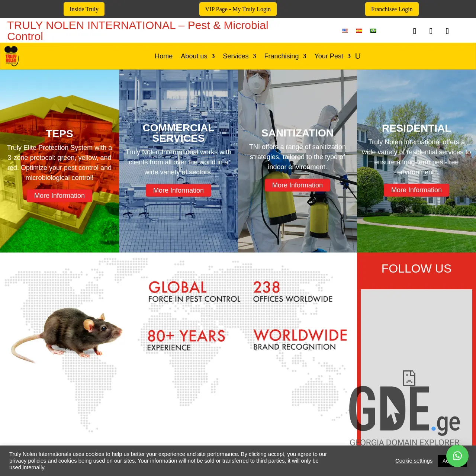This screenshot has width=476, height=476.
Task: Expand the Services submenu arrow
Action: 255,56
